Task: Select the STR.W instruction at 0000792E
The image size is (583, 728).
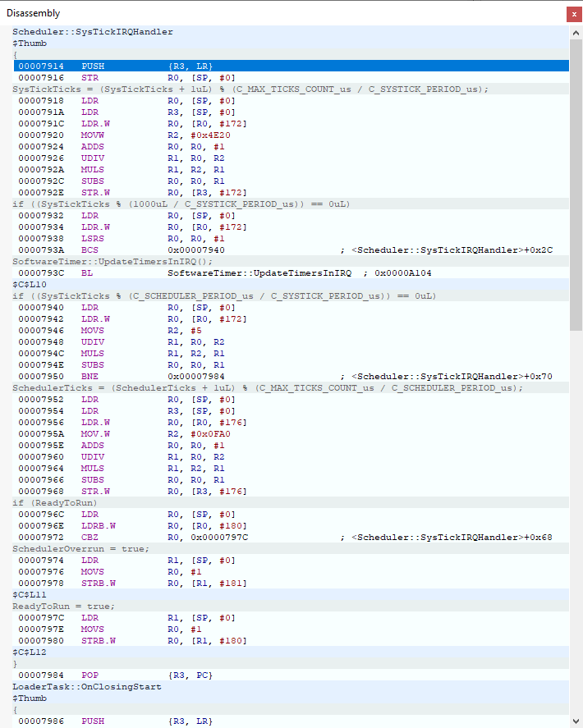Action: (x=291, y=192)
